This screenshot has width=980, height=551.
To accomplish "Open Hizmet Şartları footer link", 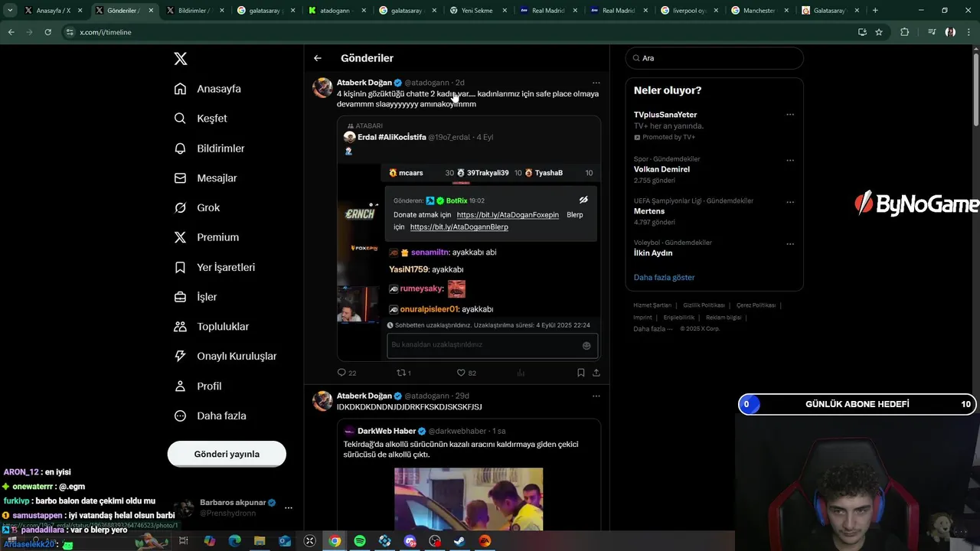I will tap(652, 305).
